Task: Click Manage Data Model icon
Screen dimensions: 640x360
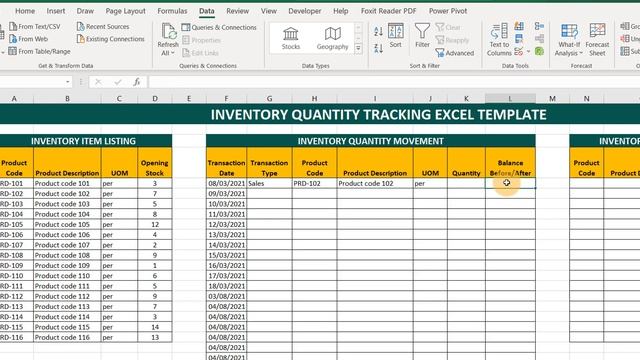Action: tap(539, 51)
